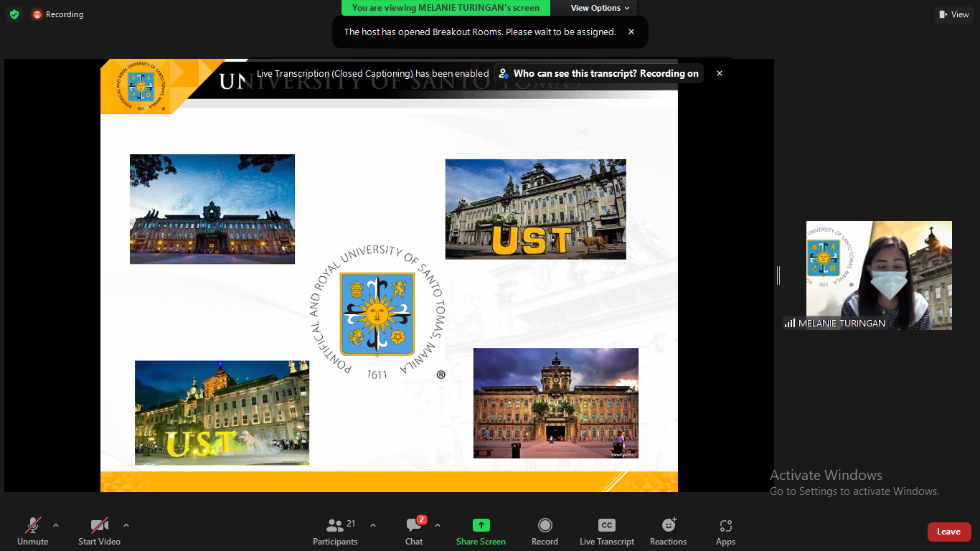Open the Apps button
This screenshot has width=980, height=551.
click(725, 532)
